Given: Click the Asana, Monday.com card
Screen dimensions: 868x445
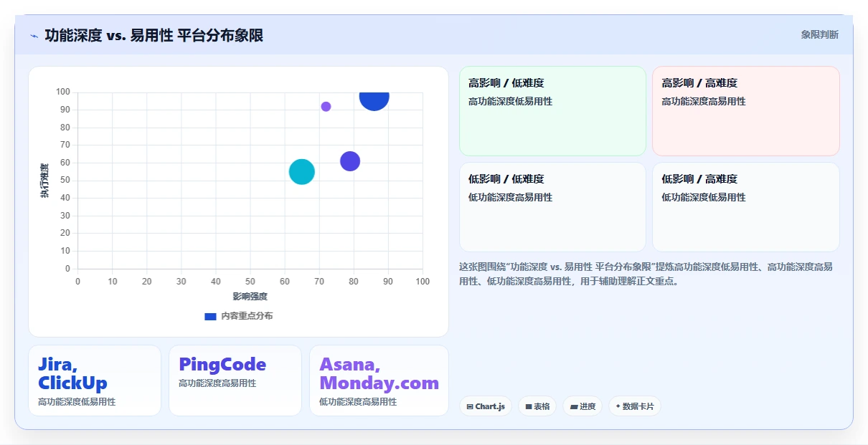Looking at the screenshot, I should [379, 381].
